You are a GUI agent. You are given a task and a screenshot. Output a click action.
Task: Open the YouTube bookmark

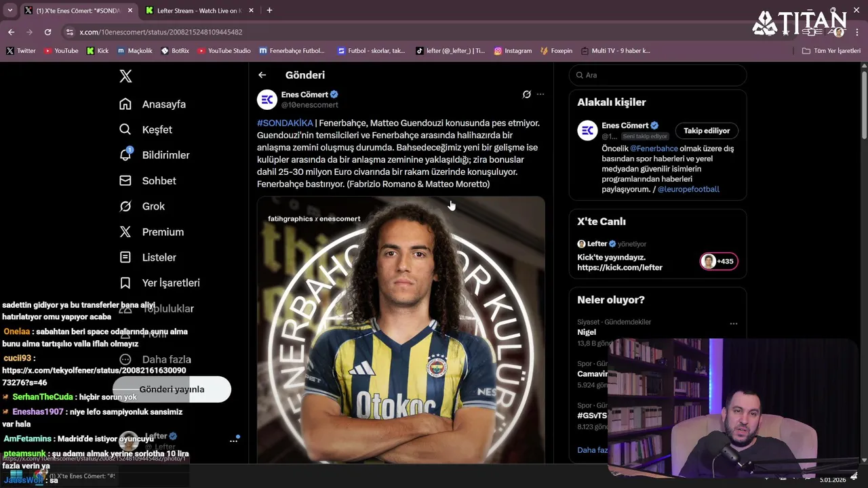[x=60, y=51]
